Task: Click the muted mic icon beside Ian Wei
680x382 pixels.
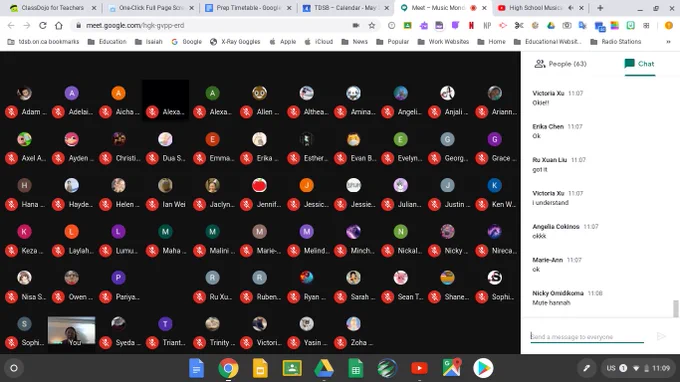Action: pos(152,204)
